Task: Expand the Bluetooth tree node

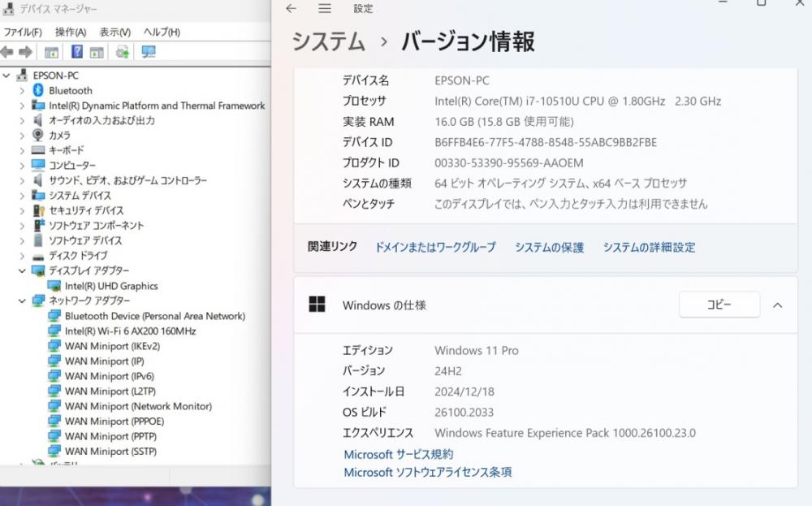Action: [22, 91]
